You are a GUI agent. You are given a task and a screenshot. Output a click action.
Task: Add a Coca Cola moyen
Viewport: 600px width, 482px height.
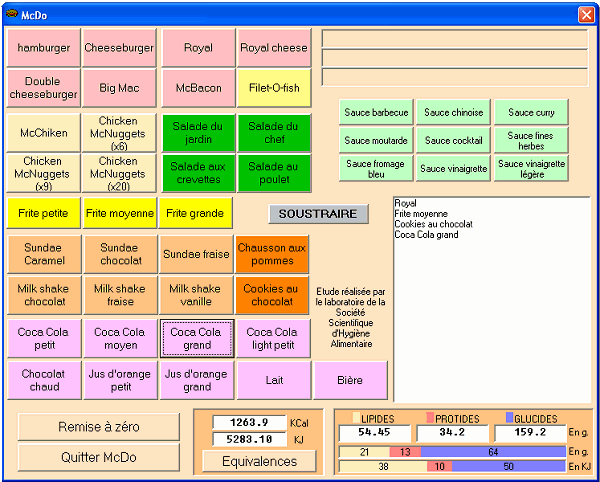(x=121, y=339)
